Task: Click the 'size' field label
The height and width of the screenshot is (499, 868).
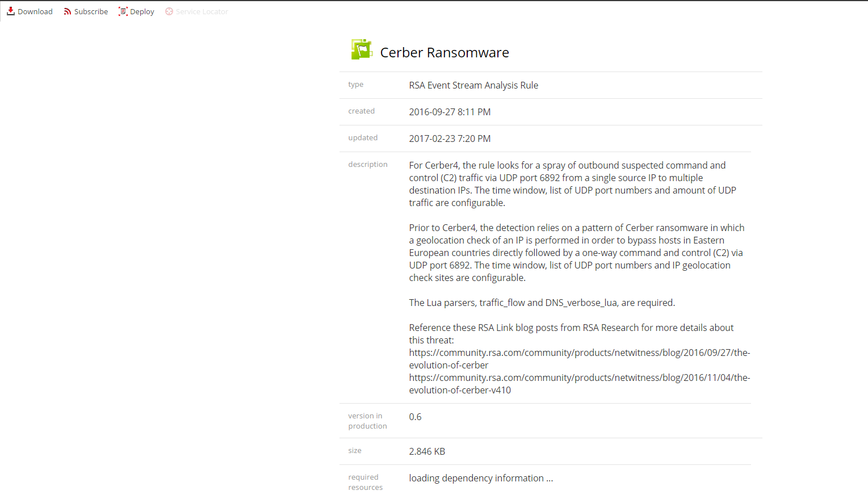Action: [355, 451]
